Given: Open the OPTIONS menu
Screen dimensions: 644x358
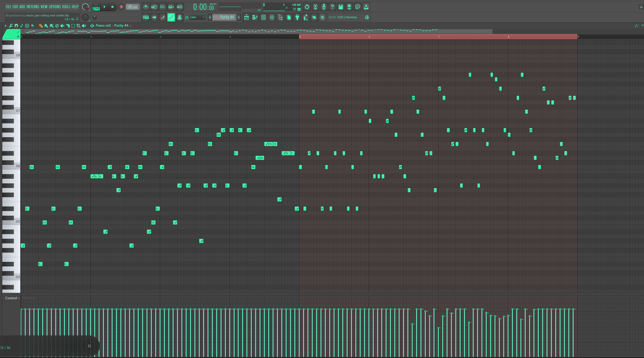Looking at the screenshot, I should point(55,7).
